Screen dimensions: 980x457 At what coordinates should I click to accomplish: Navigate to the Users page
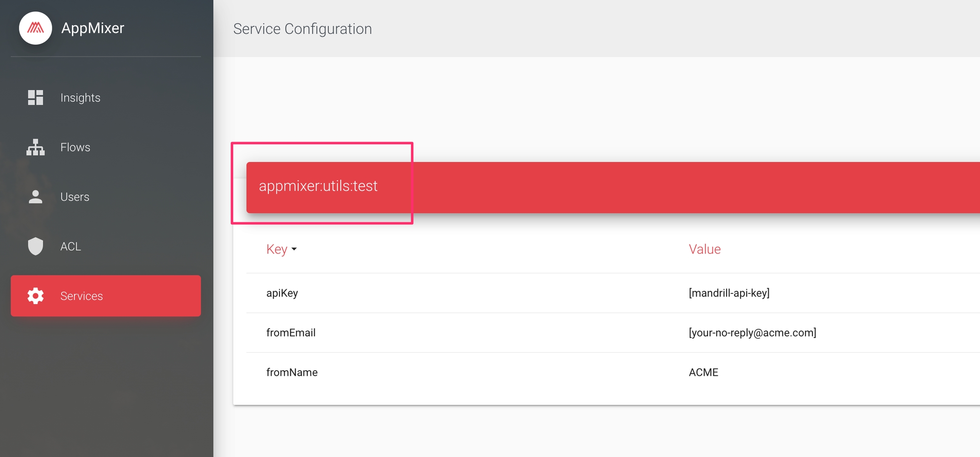coord(75,197)
